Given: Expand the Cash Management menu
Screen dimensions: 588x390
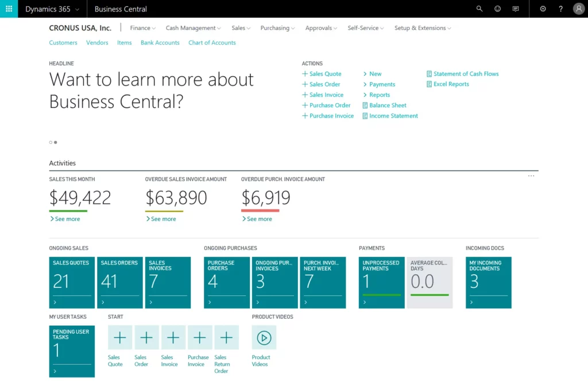Looking at the screenshot, I should click(193, 28).
